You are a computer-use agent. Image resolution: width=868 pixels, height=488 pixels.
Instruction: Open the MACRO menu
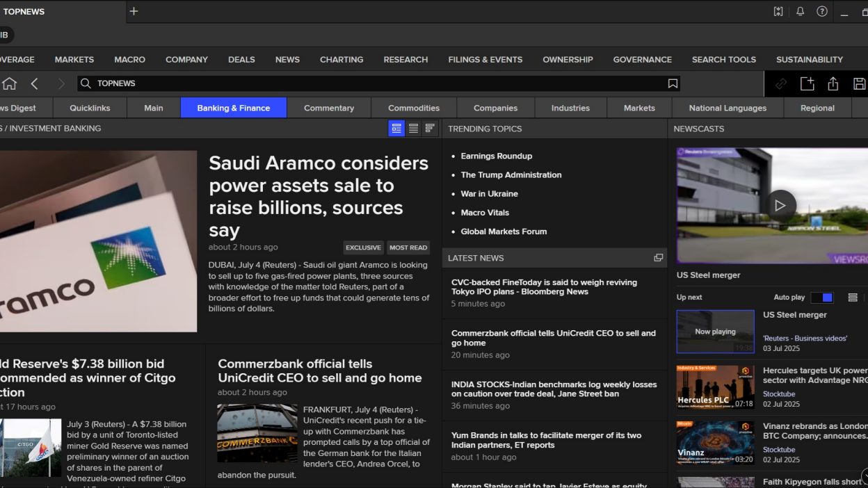[130, 60]
